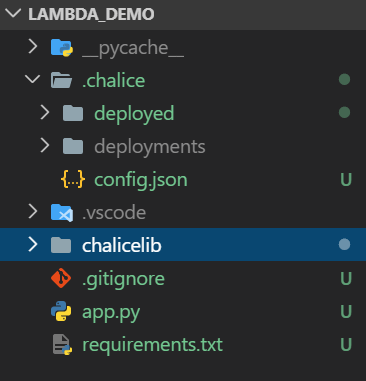366x381 pixels.
Task: Collapse the LAMBDA_DEMO root section
Action: pos(13,14)
